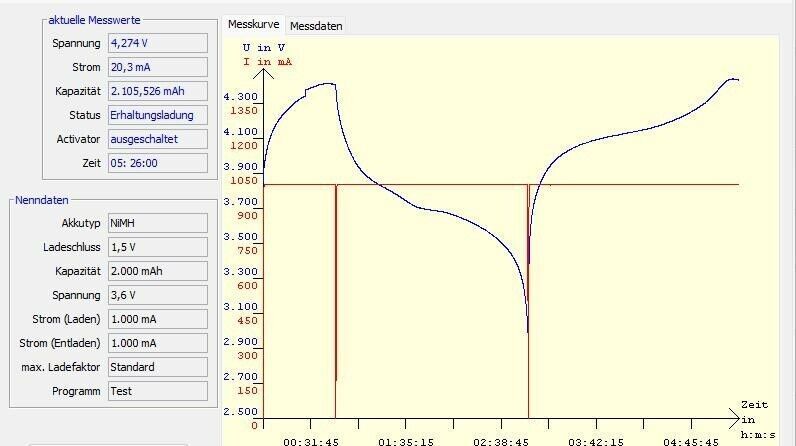Viewport: 796px width, 446px height.
Task: Select the max. Ladefaktor field showing Standard
Action: (x=157, y=367)
